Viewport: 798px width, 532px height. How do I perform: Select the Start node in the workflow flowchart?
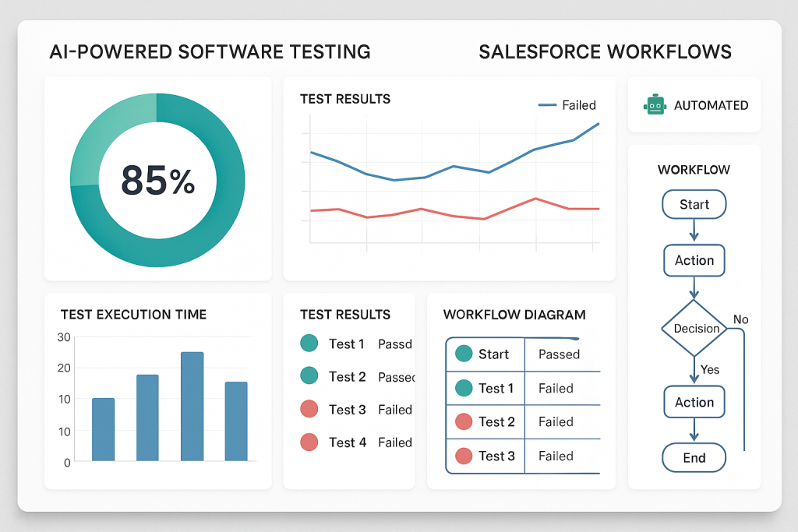pyautogui.click(x=694, y=204)
